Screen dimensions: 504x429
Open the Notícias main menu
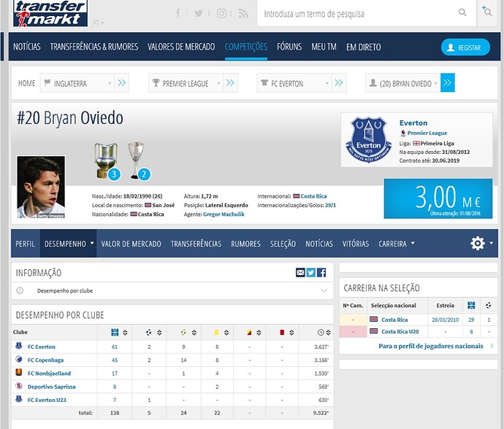tap(27, 47)
